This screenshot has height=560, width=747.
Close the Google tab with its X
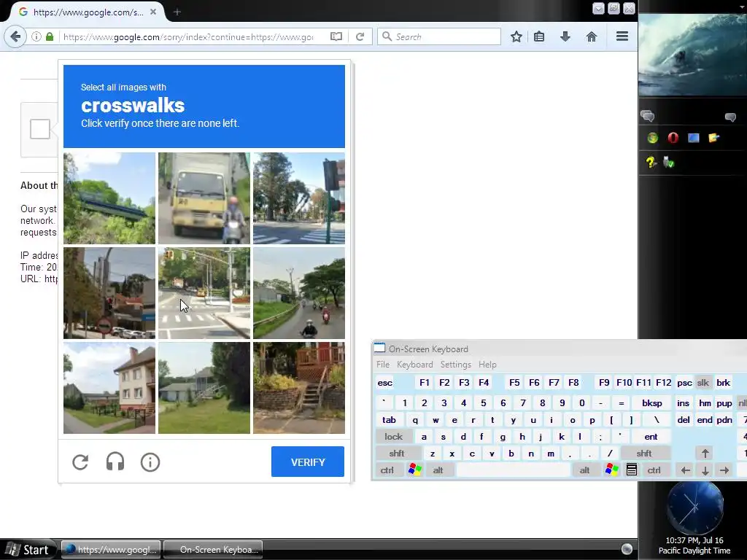pos(153,12)
